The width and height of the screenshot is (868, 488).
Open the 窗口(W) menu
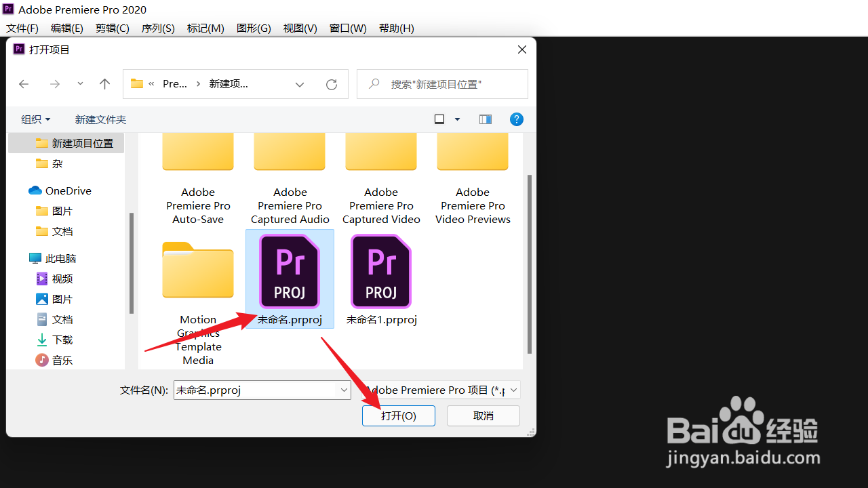click(348, 28)
